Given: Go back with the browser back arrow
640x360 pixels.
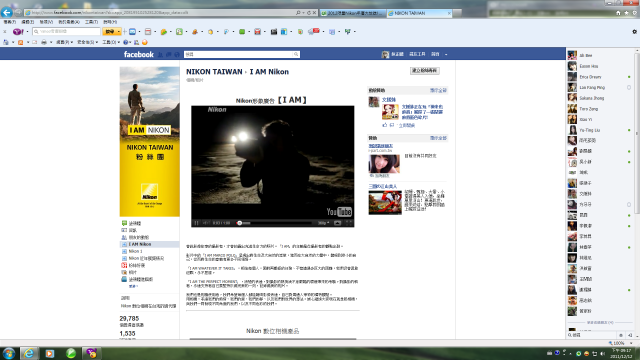Looking at the screenshot, I should coord(7,12).
